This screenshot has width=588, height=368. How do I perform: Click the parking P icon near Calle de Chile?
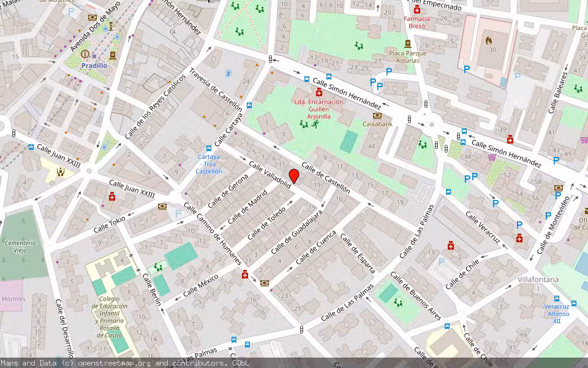441,261
